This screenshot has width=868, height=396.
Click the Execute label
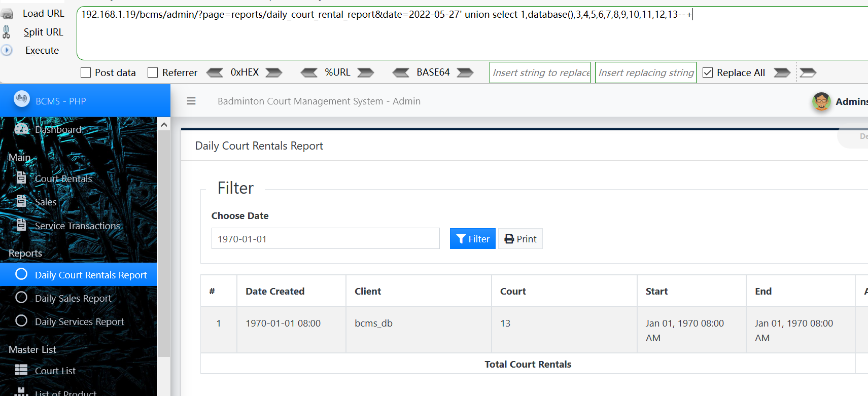42,50
